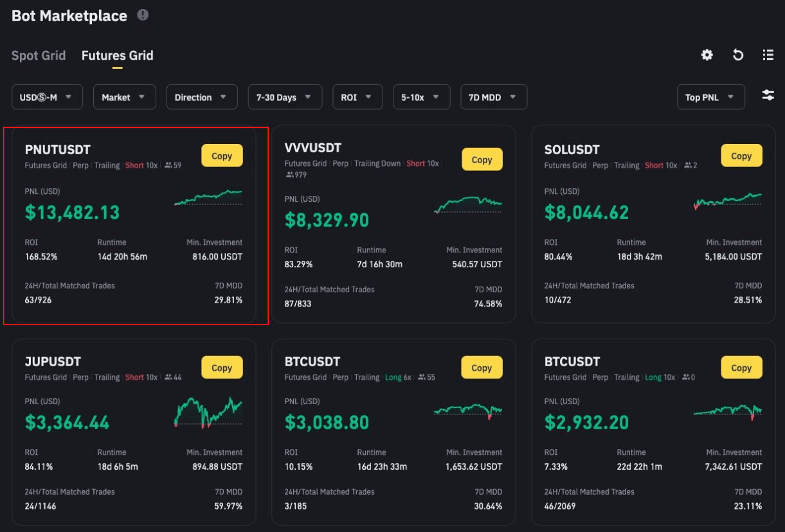Image resolution: width=785 pixels, height=532 pixels.
Task: Select the Futures Grid tab
Action: tap(117, 55)
